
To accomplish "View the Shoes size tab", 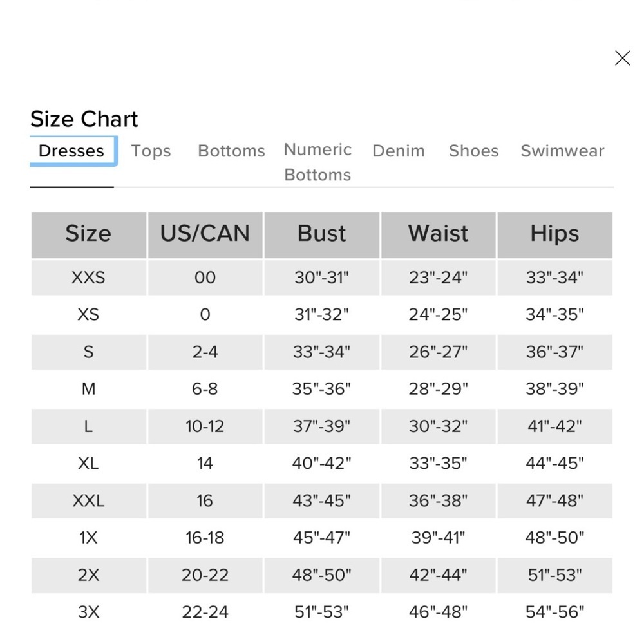I will [473, 151].
